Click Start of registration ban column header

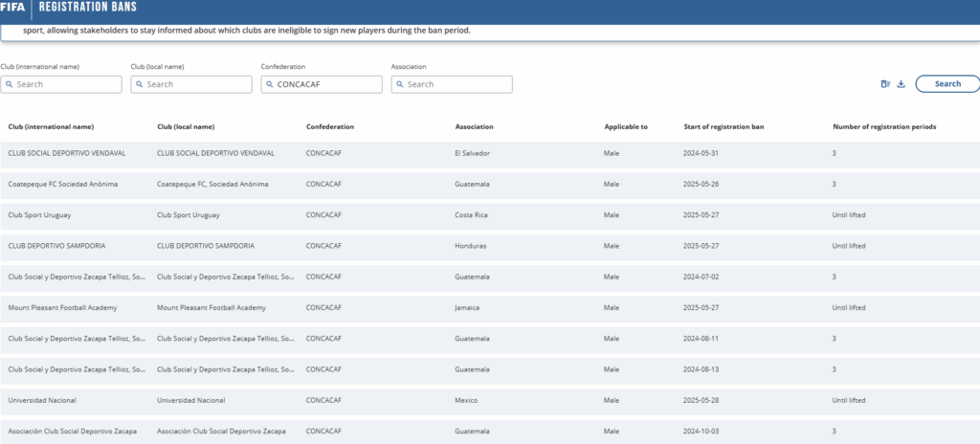724,127
